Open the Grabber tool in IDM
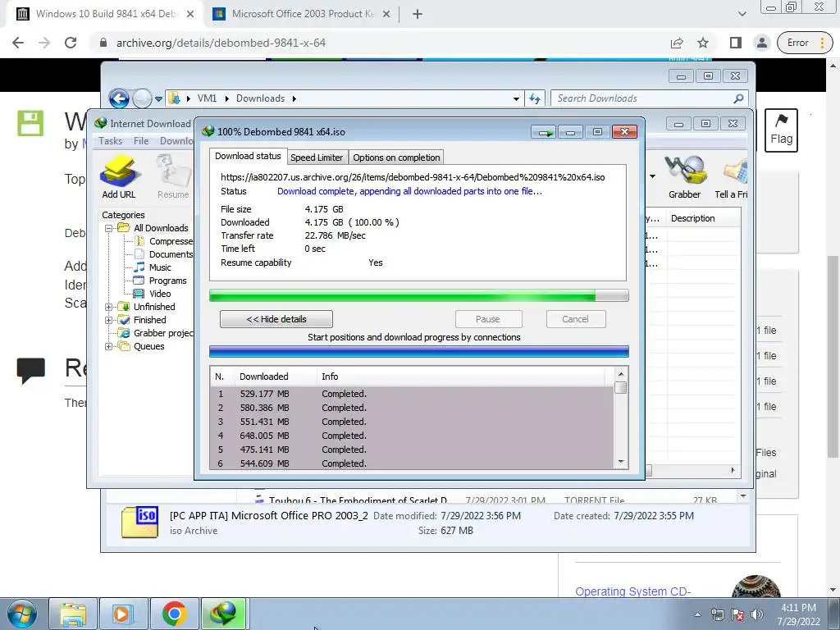840x630 pixels. pyautogui.click(x=684, y=176)
